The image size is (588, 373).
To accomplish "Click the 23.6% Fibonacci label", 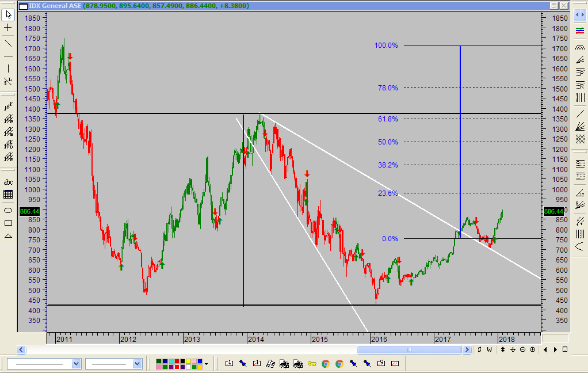I will coord(388,193).
